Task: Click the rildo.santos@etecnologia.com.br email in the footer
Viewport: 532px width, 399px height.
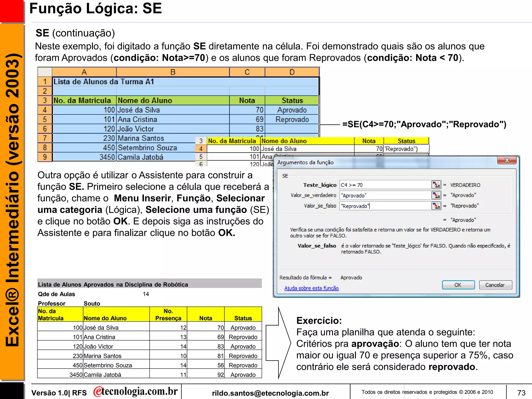Action: point(270,393)
